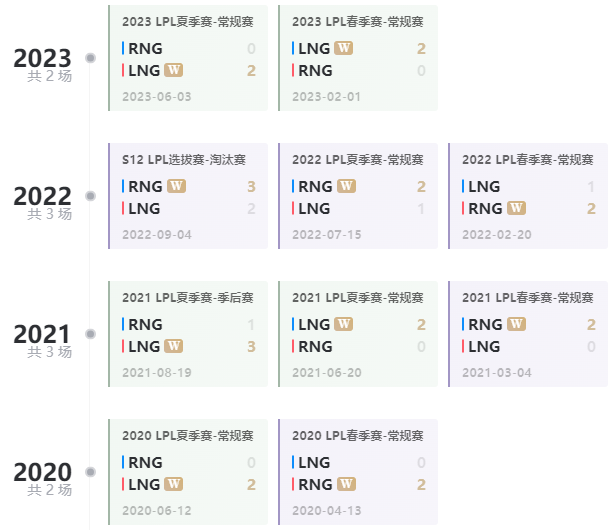This screenshot has height=530, width=613.
Task: Click the W badge beside LNG on 2023-02-01
Action: (344, 48)
